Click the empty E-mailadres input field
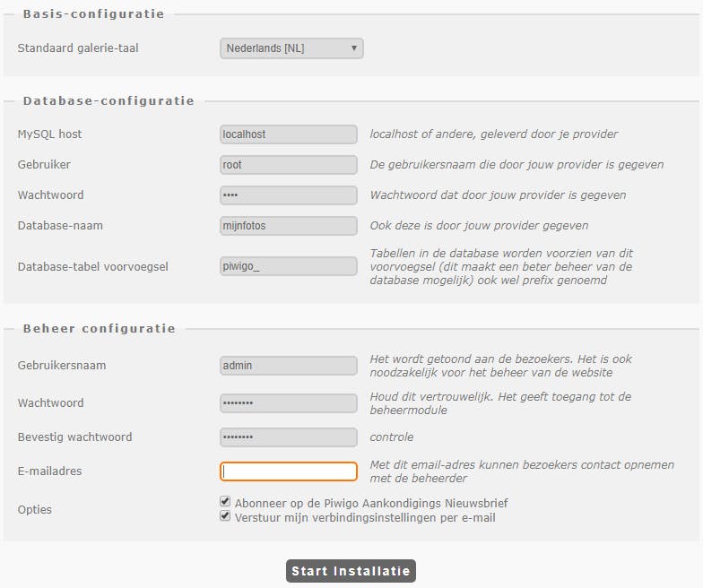Screen dimensions: 703x588 coord(289,471)
